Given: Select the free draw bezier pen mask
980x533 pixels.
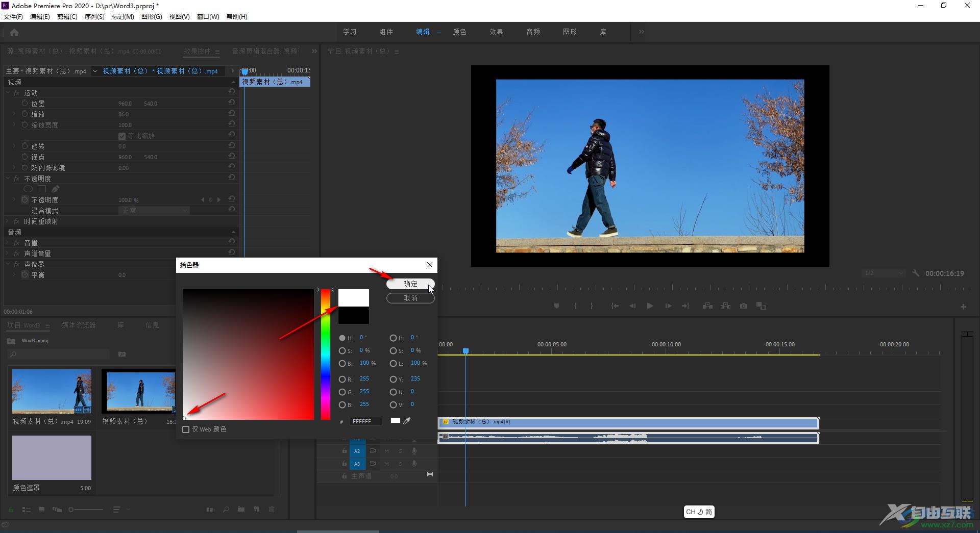Looking at the screenshot, I should [55, 189].
